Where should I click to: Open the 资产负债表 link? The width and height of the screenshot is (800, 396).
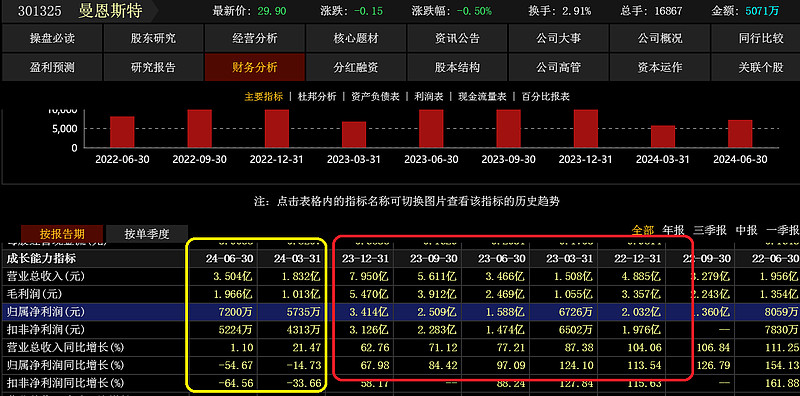pyautogui.click(x=375, y=96)
